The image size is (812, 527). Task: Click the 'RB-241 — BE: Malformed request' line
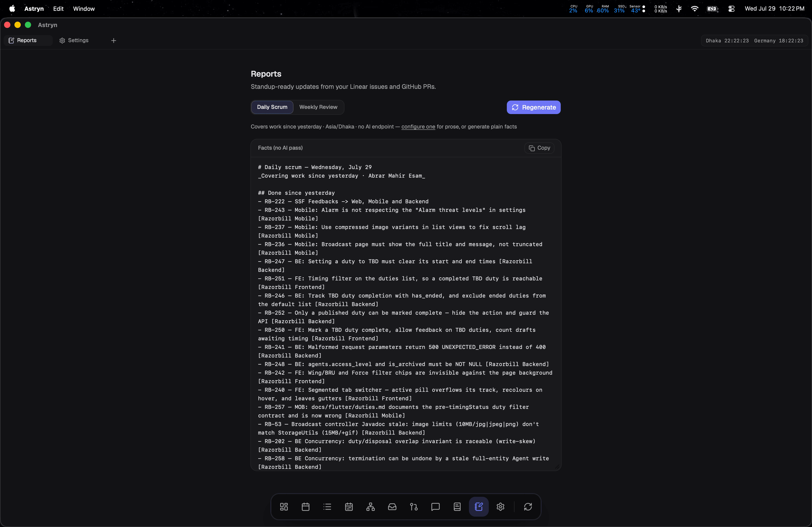pos(401,351)
